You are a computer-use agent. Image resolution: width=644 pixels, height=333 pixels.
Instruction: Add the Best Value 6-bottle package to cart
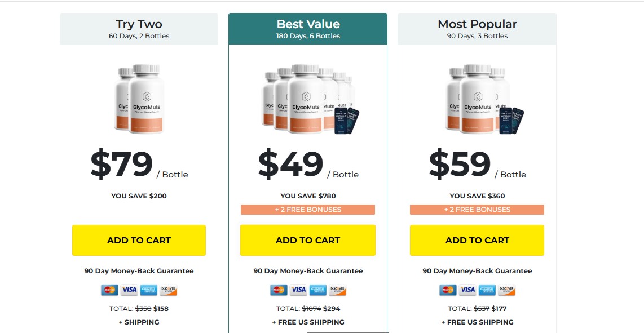pyautogui.click(x=308, y=240)
